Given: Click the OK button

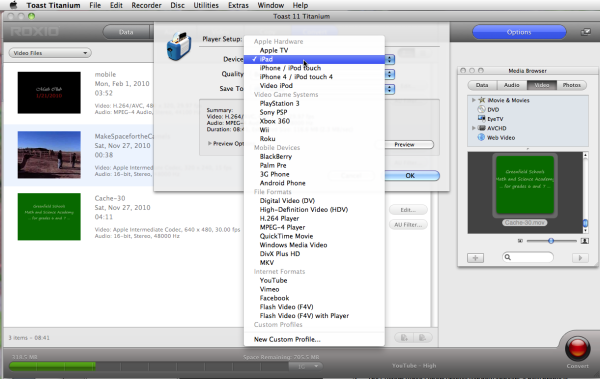Looking at the screenshot, I should (411, 175).
